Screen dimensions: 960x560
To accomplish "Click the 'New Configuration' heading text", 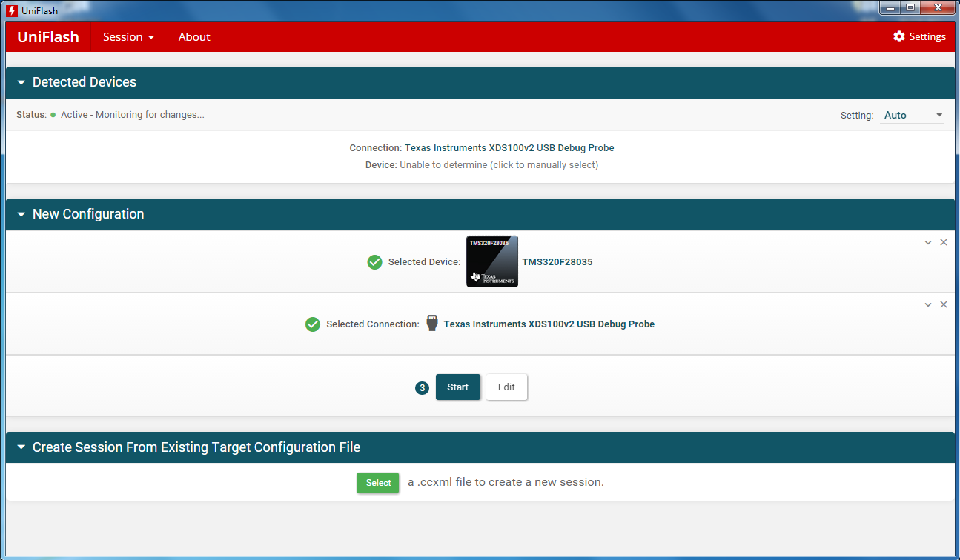I will point(88,214).
